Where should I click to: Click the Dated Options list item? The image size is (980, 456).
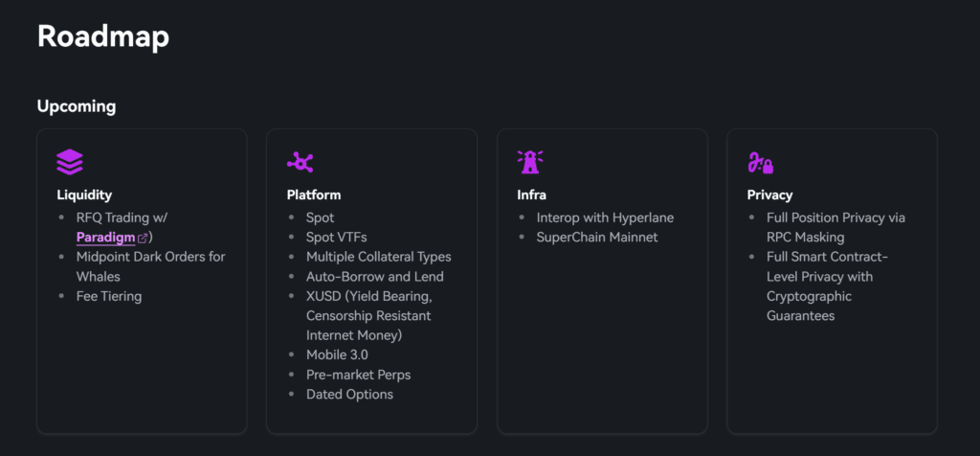tap(349, 394)
